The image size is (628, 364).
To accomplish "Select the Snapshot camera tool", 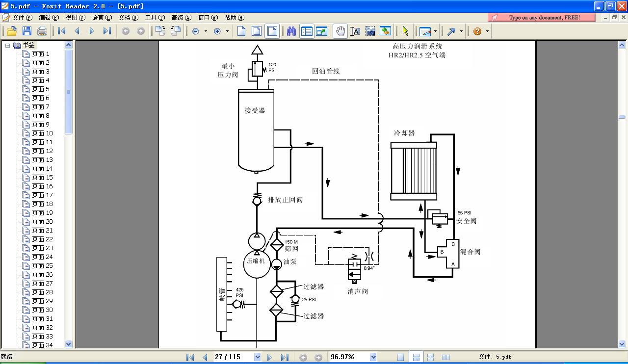I will coord(370,31).
